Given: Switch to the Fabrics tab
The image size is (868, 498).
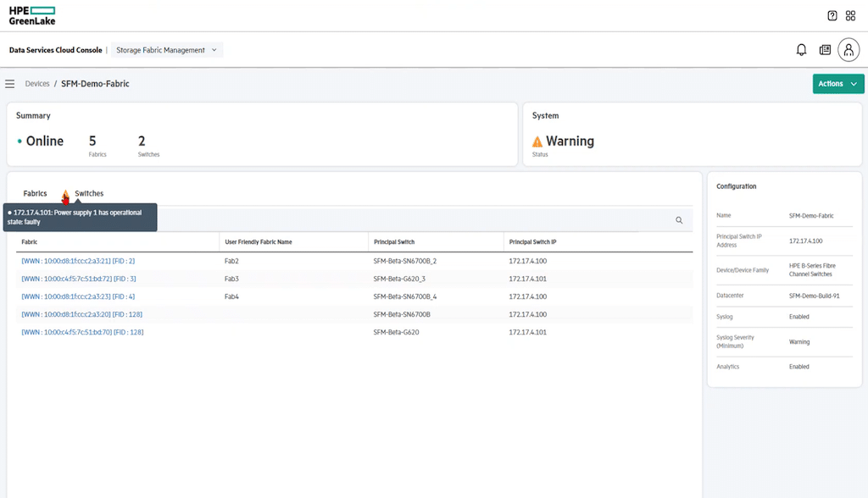Looking at the screenshot, I should (35, 193).
